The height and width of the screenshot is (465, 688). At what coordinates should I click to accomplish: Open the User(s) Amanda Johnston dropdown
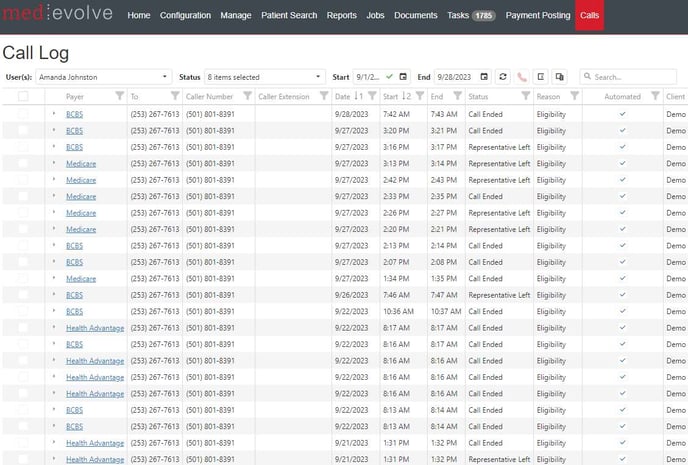[x=103, y=77]
